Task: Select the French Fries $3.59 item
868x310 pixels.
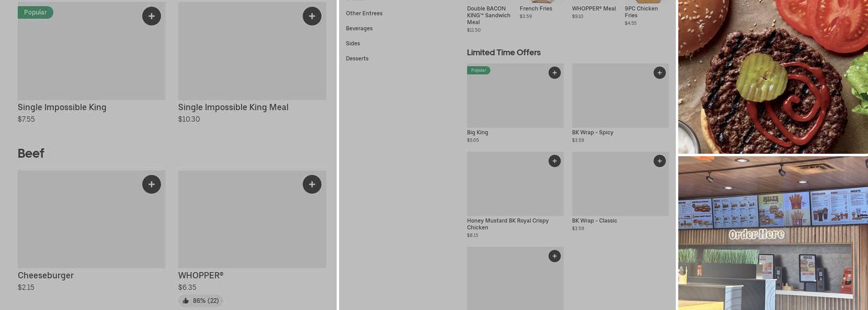Action: pos(536,9)
